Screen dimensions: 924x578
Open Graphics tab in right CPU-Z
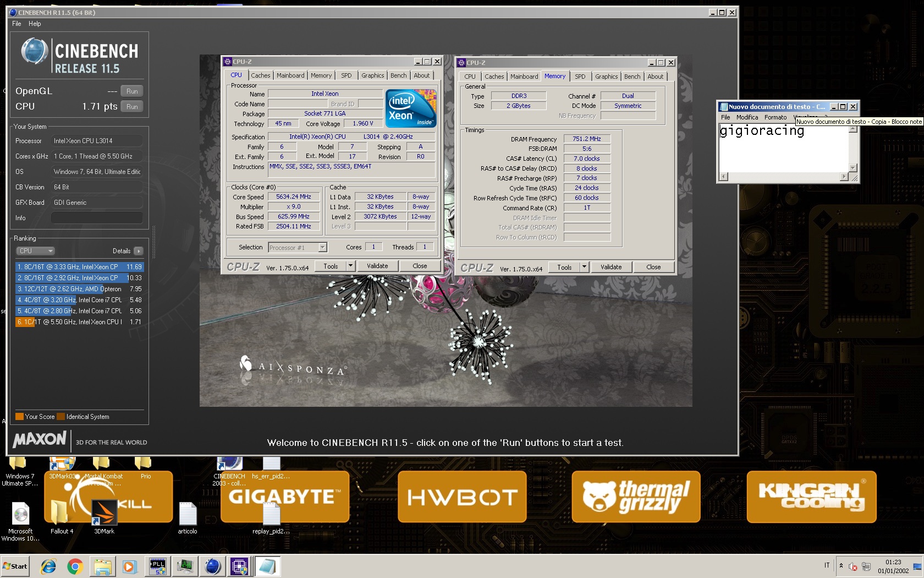click(606, 77)
